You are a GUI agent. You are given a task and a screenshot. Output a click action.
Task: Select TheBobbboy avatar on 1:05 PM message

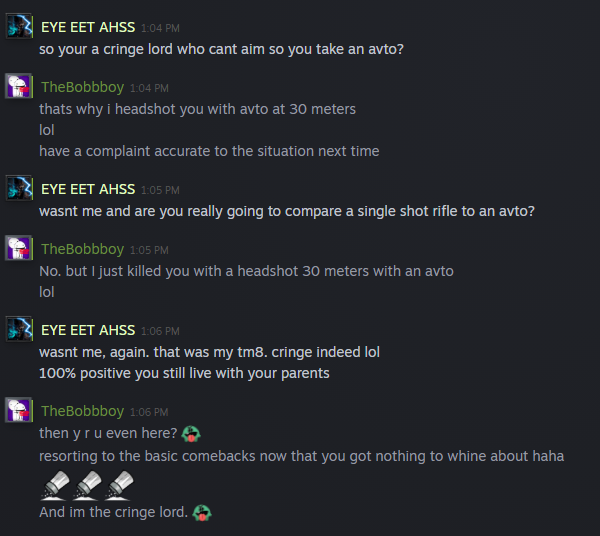[x=19, y=249]
